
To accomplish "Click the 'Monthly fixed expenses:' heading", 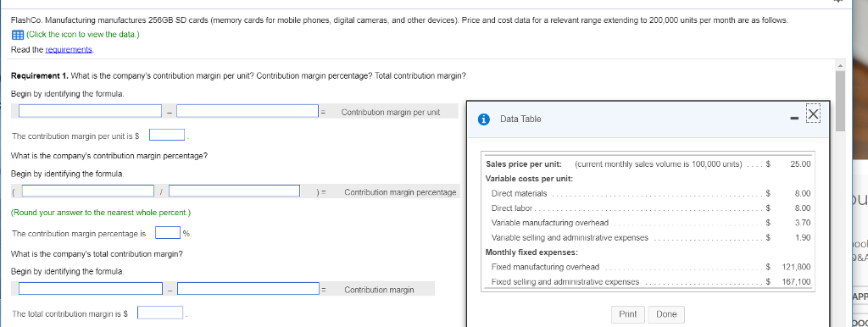I will click(532, 252).
